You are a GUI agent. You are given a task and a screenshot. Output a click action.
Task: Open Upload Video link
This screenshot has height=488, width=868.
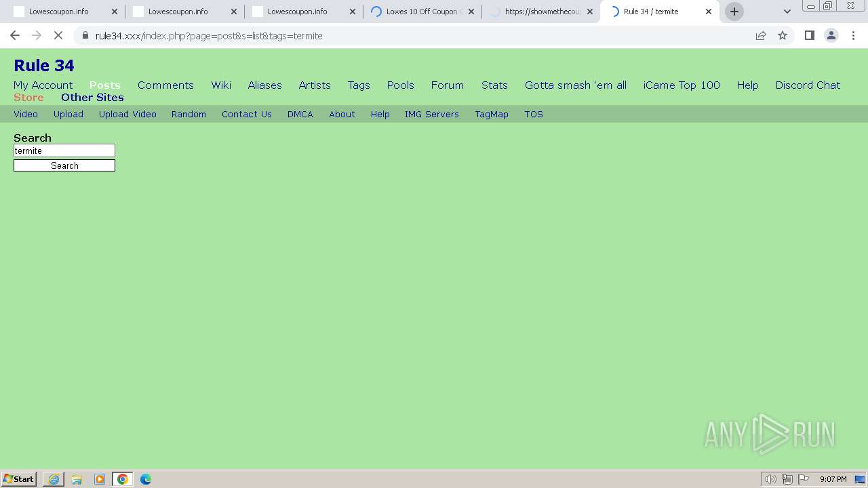click(127, 114)
